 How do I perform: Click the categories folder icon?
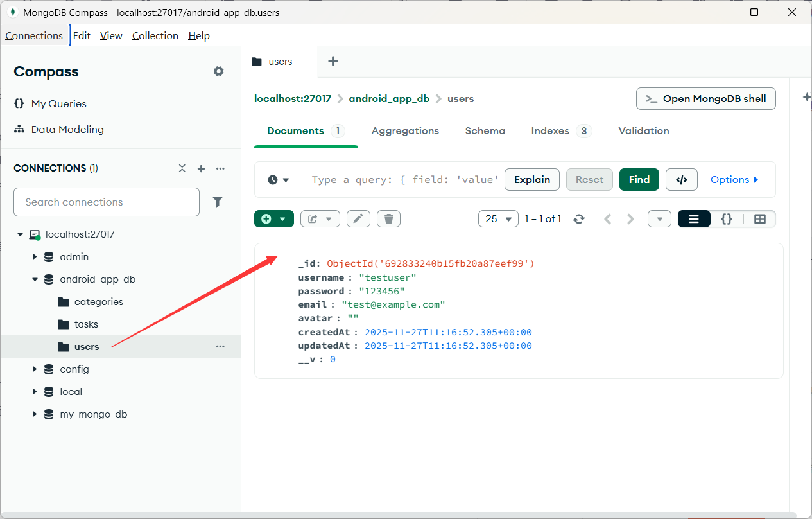pyautogui.click(x=64, y=302)
